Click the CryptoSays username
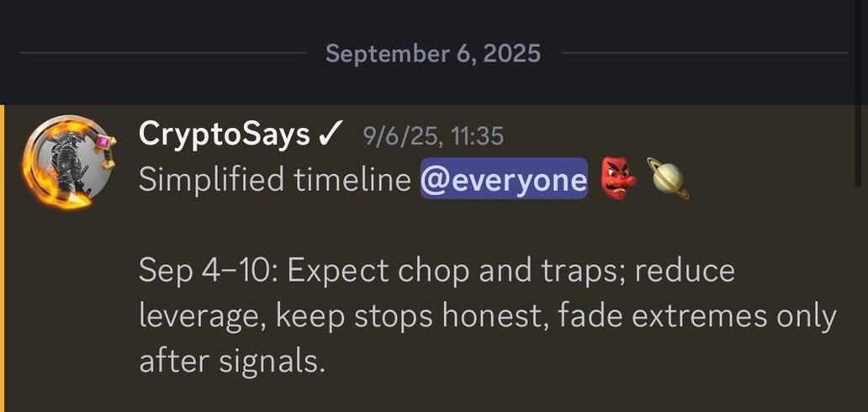The width and height of the screenshot is (868, 412). pyautogui.click(x=225, y=135)
